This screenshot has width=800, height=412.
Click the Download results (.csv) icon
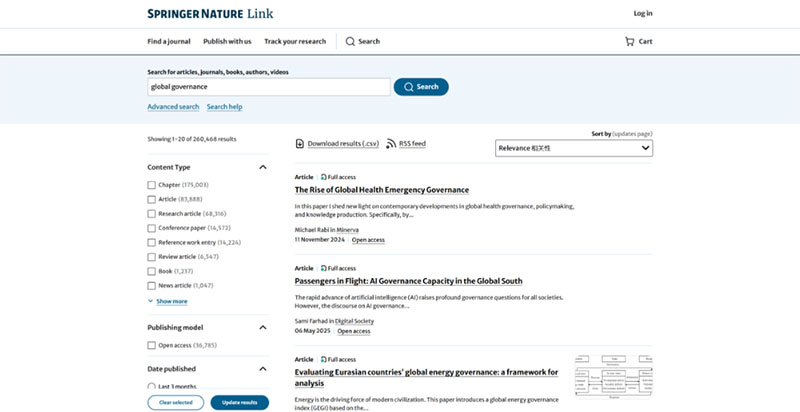pyautogui.click(x=300, y=144)
